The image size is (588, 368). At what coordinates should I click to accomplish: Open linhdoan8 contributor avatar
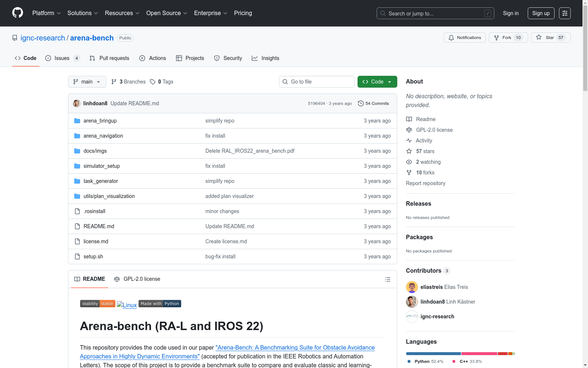point(412,302)
